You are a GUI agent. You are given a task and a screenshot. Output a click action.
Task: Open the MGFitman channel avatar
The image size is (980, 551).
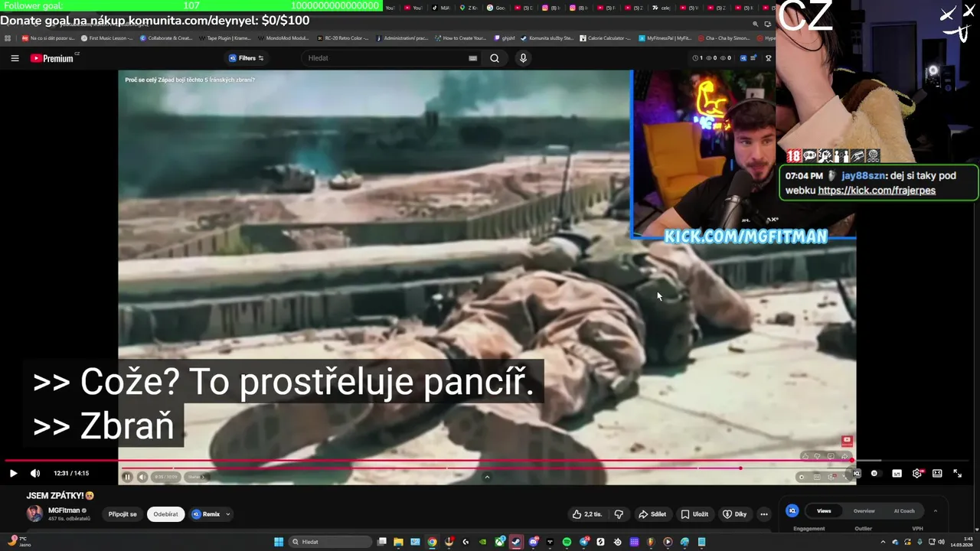click(34, 514)
